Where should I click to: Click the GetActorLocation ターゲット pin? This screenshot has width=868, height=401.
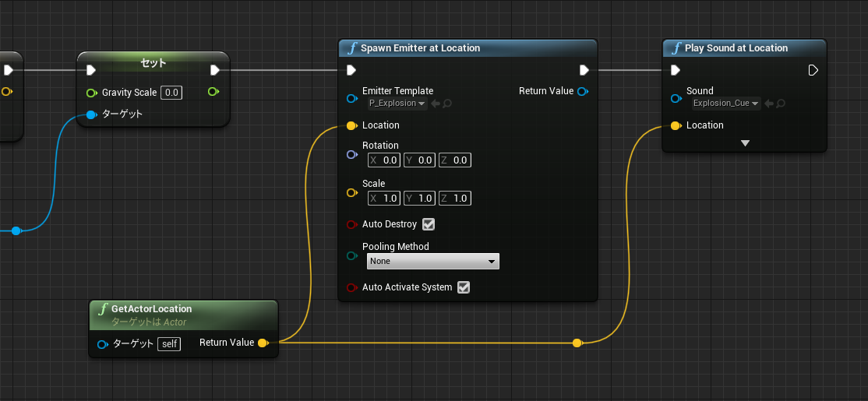pyautogui.click(x=102, y=345)
